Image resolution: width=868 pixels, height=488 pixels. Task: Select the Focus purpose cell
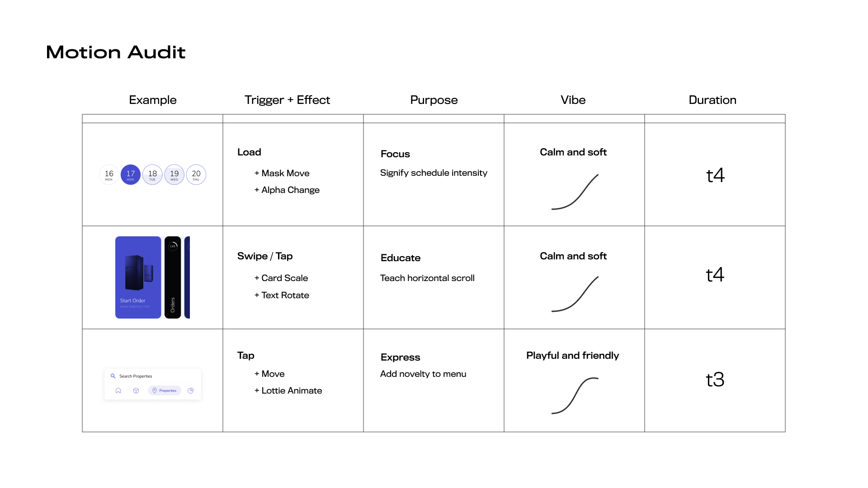point(434,174)
